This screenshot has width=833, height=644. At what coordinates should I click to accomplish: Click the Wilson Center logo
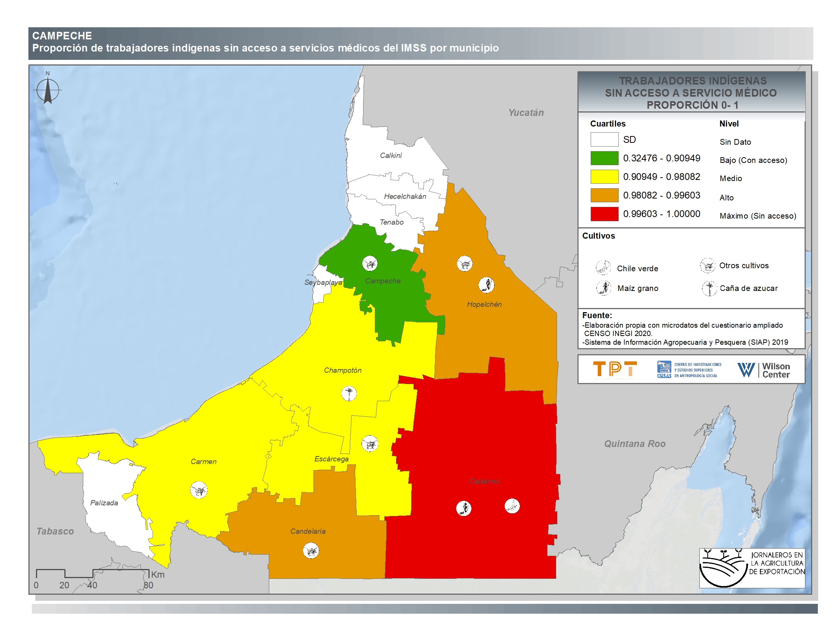[763, 370]
